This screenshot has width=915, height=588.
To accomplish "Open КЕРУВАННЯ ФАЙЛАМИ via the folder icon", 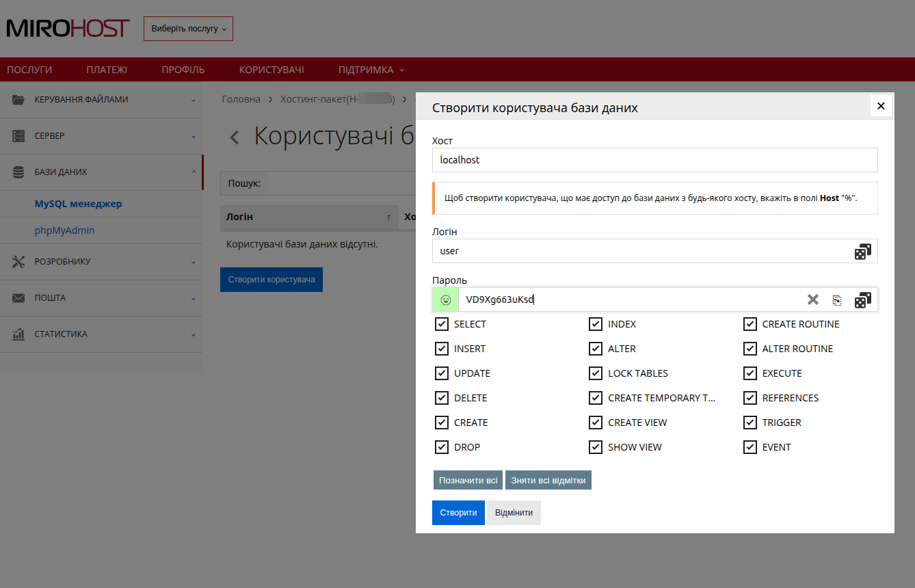I will tap(17, 99).
